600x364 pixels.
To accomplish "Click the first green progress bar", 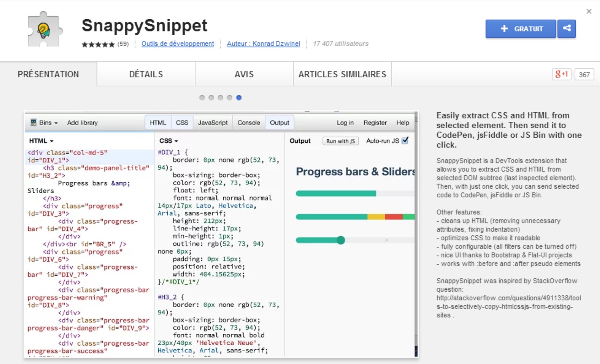I will (336, 194).
